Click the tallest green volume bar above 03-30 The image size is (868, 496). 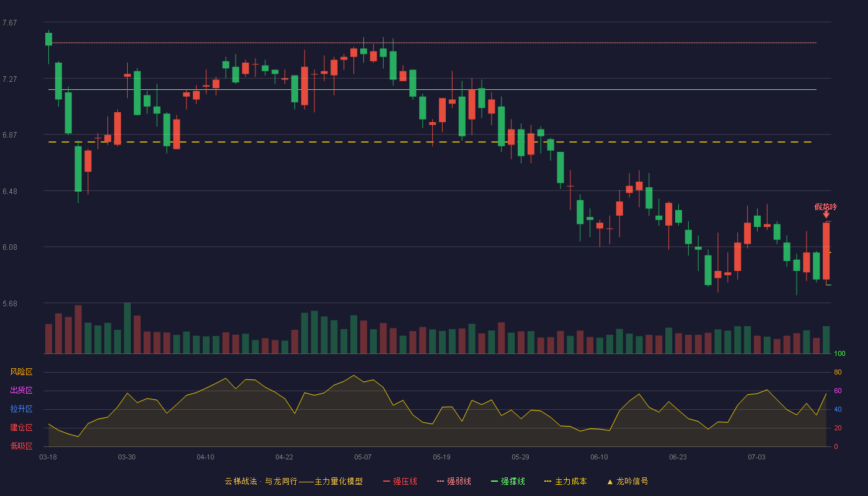point(127,328)
